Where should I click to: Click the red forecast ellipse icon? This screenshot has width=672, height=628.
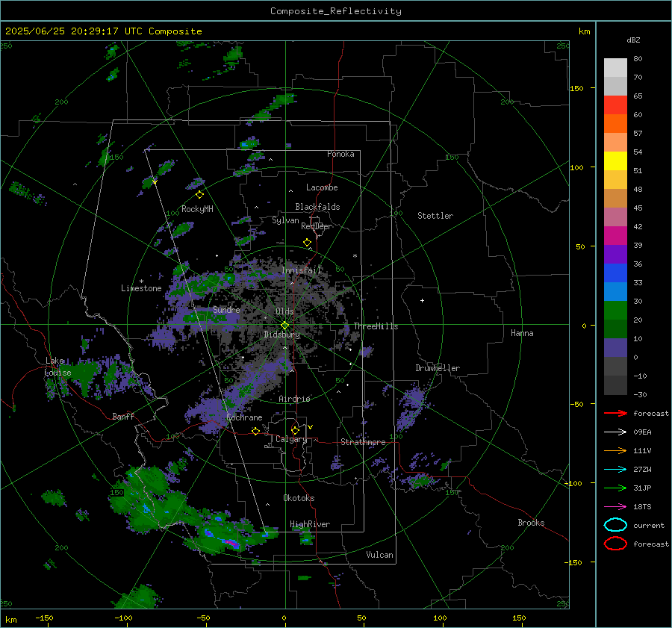pyautogui.click(x=615, y=544)
